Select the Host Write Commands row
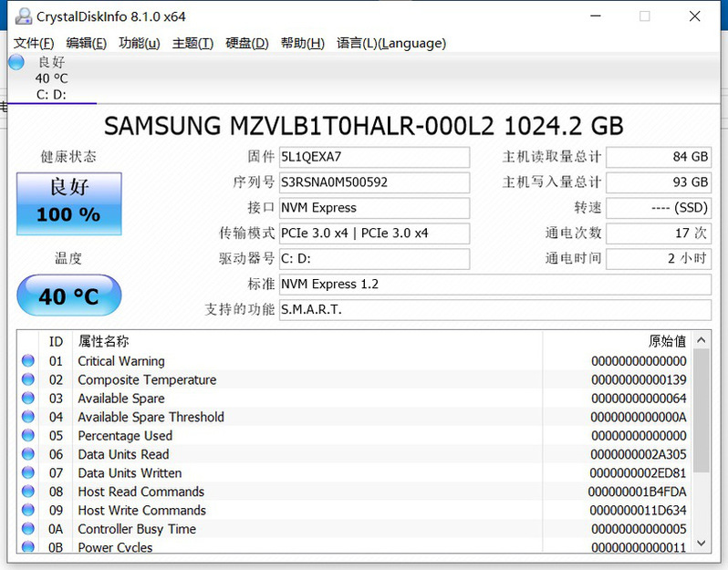This screenshot has width=728, height=570. (x=355, y=510)
